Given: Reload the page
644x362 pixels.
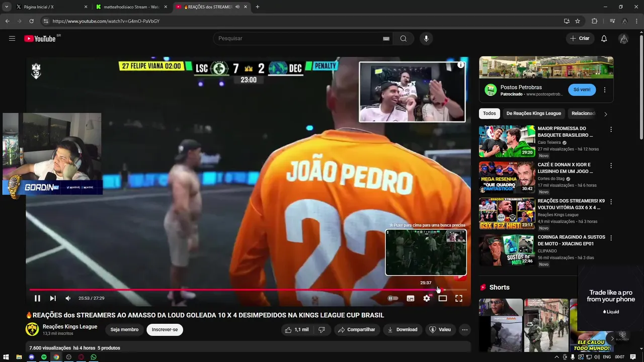Looking at the screenshot, I should (x=31, y=21).
